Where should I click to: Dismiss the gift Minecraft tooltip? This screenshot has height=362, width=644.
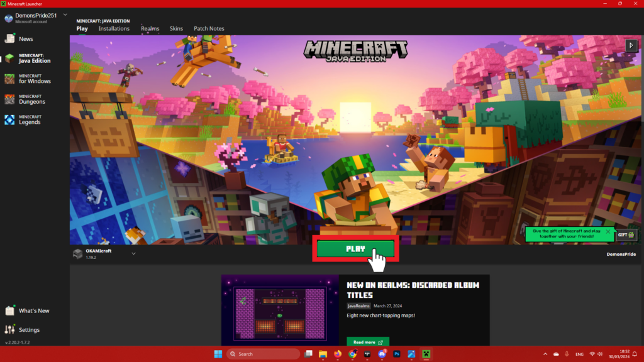coord(608,231)
